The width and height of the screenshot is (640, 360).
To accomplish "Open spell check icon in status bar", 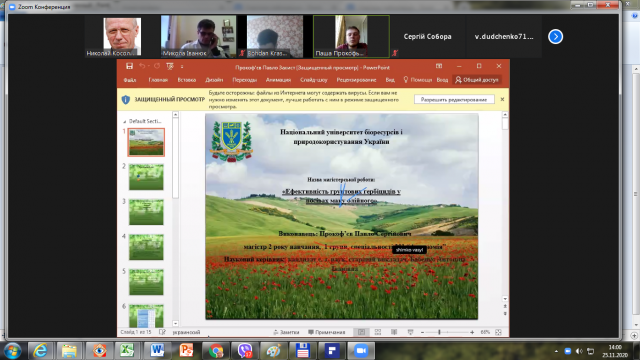I will pos(162,332).
